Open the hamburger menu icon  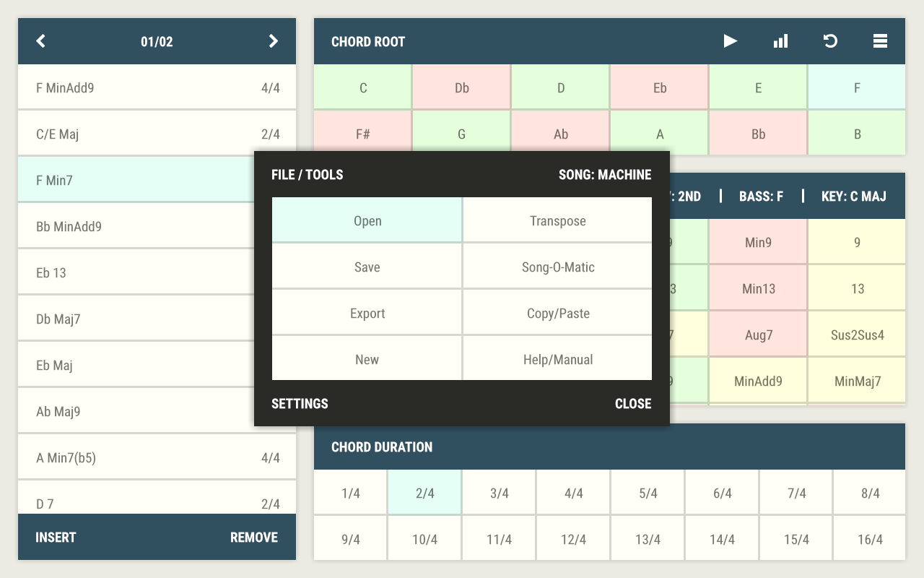coord(880,41)
